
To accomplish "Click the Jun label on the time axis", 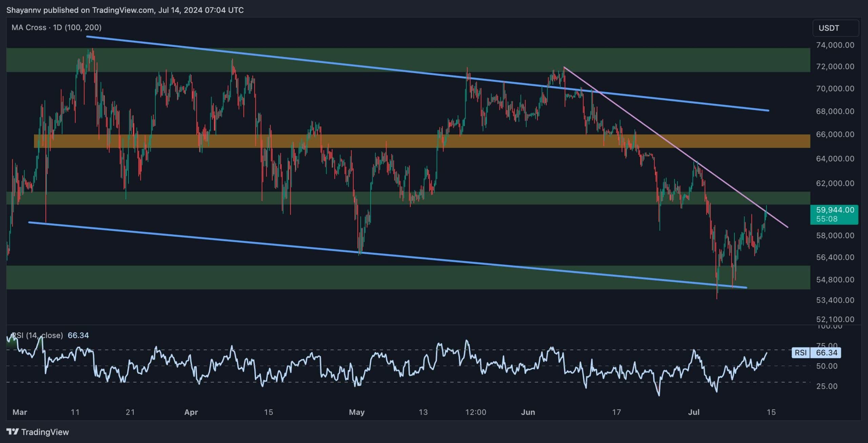I will pyautogui.click(x=528, y=412).
